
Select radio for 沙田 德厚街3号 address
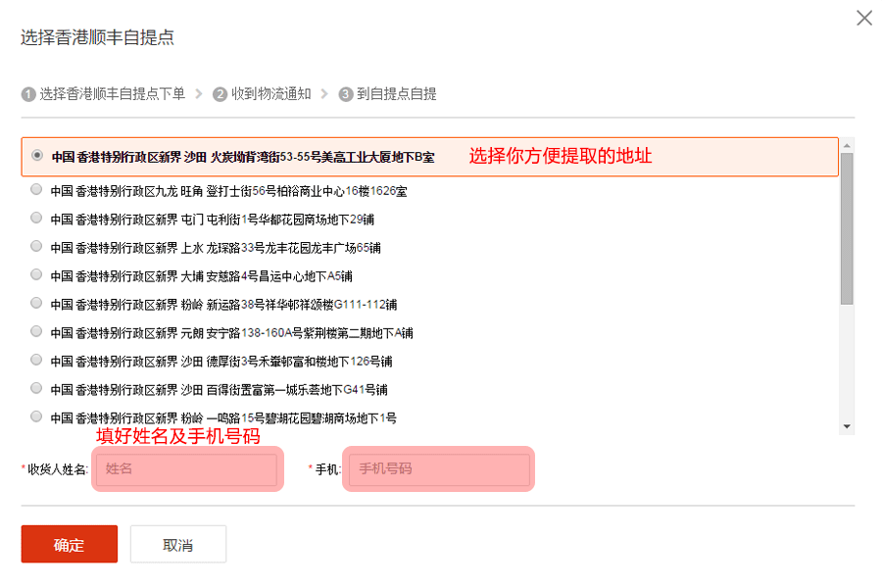point(36,359)
